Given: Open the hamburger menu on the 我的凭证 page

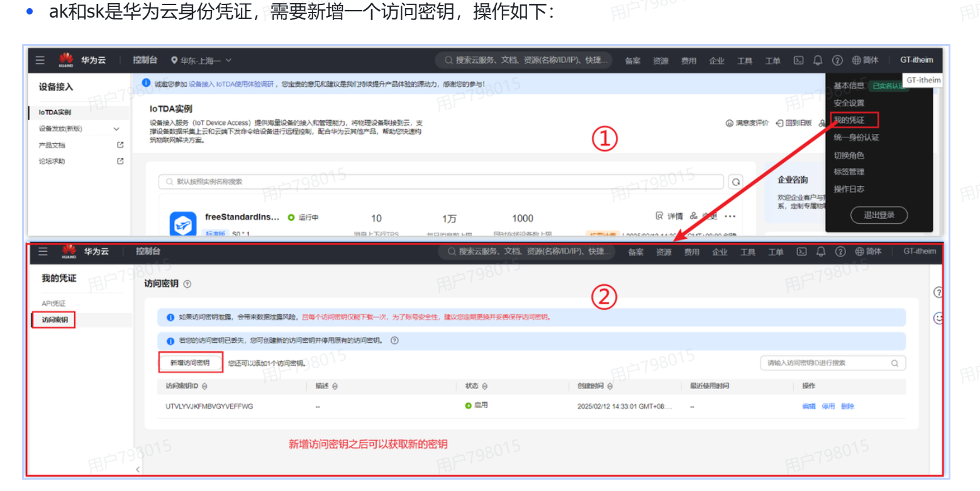Looking at the screenshot, I should [x=43, y=251].
